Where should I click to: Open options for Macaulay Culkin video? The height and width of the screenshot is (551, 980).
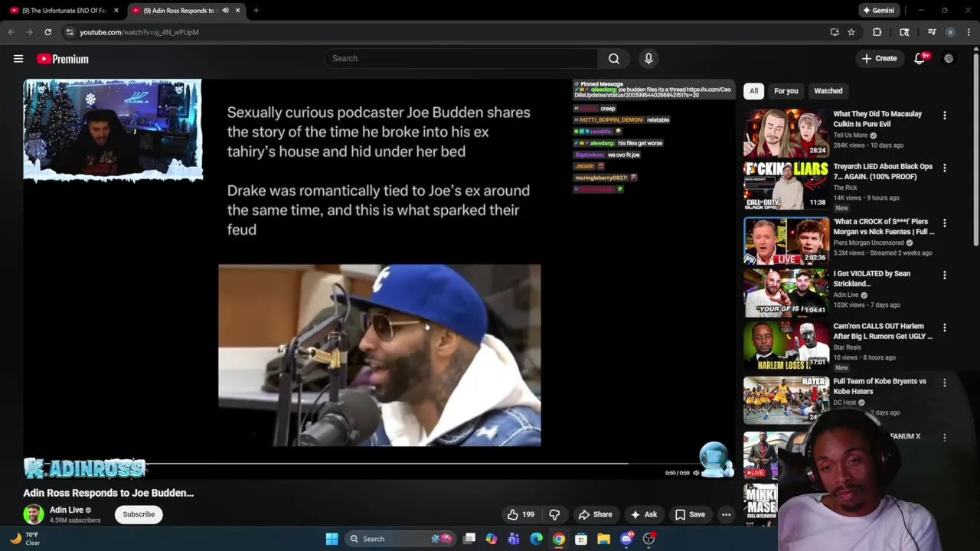[x=944, y=115]
